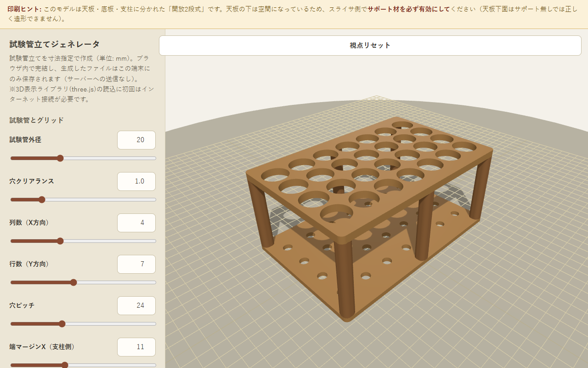
Task: Click the 行数（Y方向） label
Action: coord(29,264)
